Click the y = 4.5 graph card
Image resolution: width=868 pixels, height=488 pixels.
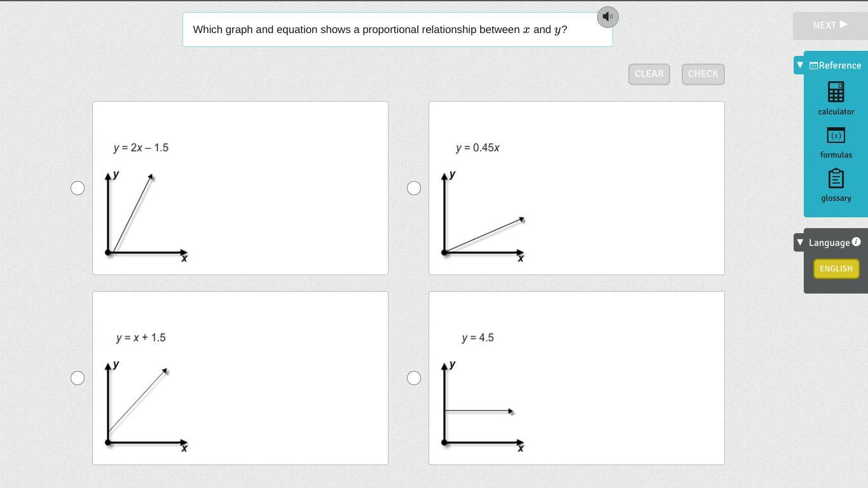pos(577,378)
